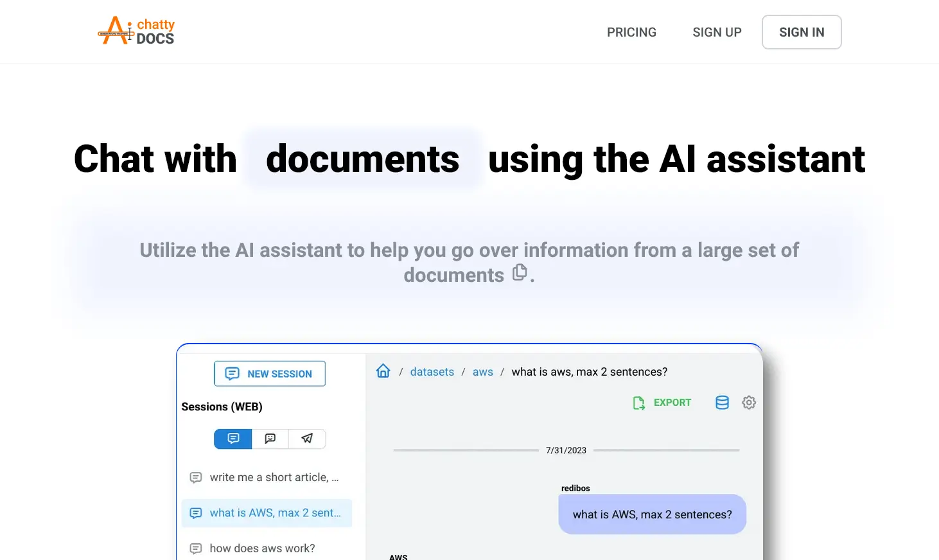Select the SIGN UP menu item
939x560 pixels.
[717, 31]
